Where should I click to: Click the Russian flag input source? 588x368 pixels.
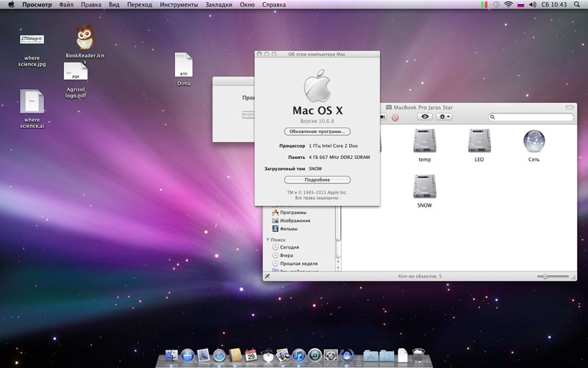[520, 4]
